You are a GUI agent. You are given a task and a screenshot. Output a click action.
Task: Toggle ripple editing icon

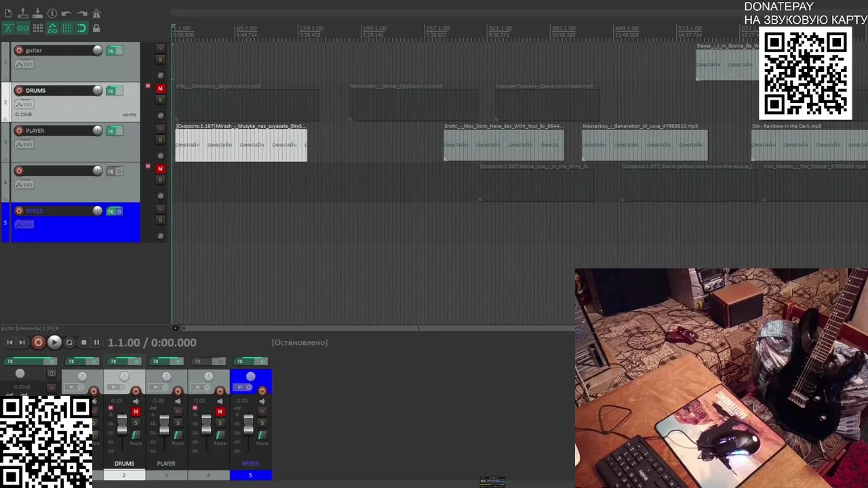point(38,28)
